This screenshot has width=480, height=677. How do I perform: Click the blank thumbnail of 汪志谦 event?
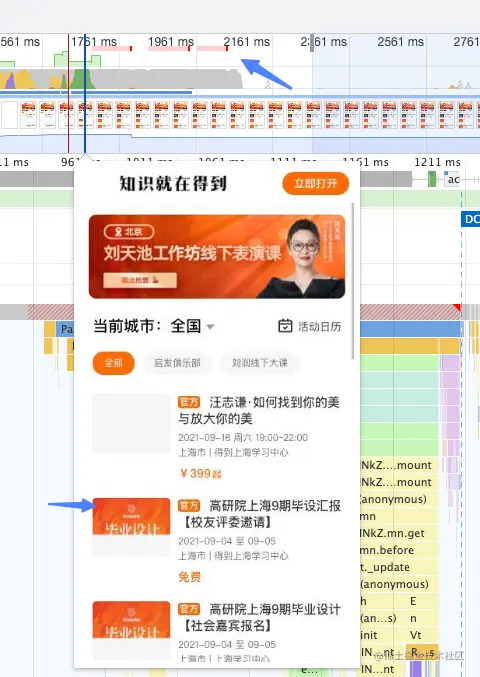pos(132,423)
